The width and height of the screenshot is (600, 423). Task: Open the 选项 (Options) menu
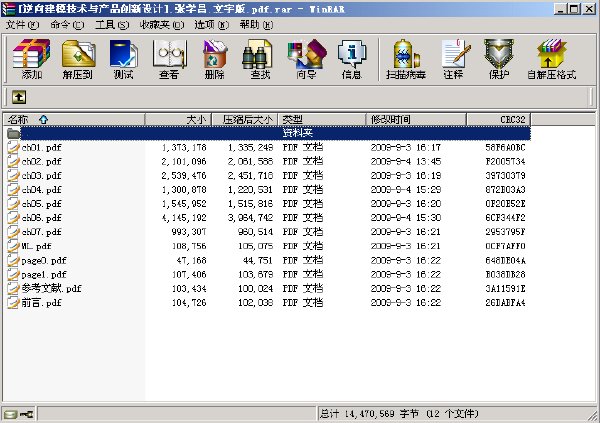tap(212, 25)
